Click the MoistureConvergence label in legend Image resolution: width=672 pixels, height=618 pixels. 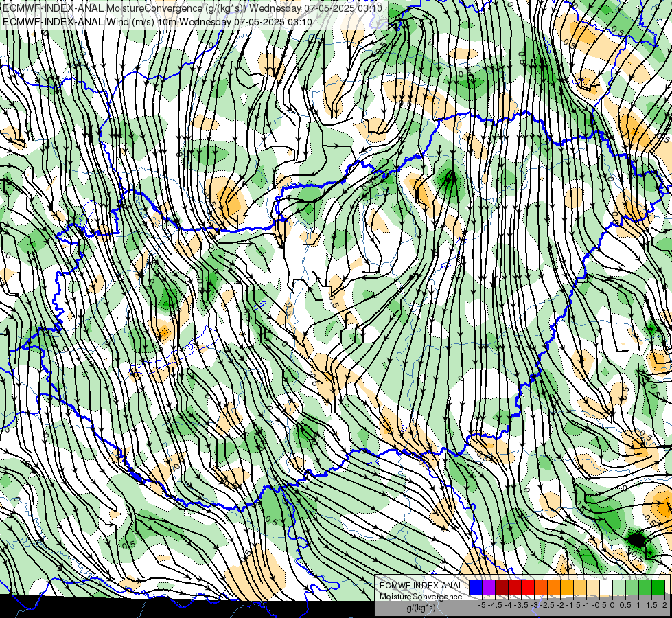pyautogui.click(x=421, y=597)
